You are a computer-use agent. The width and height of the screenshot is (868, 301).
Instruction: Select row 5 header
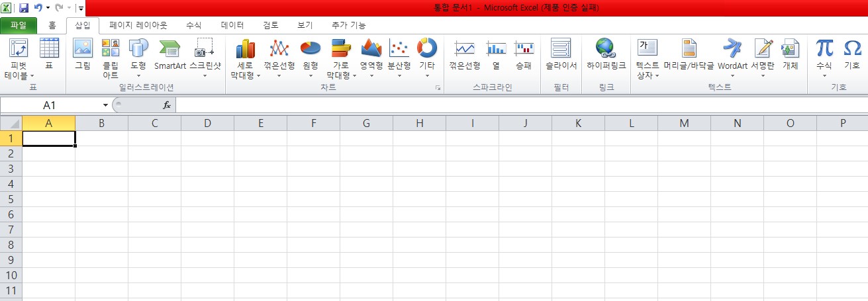click(11, 199)
